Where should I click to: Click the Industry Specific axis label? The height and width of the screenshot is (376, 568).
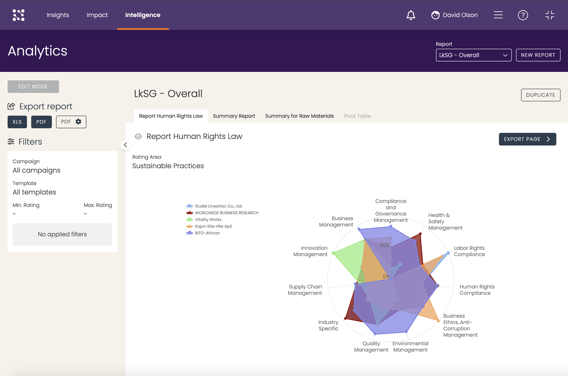[x=328, y=325]
